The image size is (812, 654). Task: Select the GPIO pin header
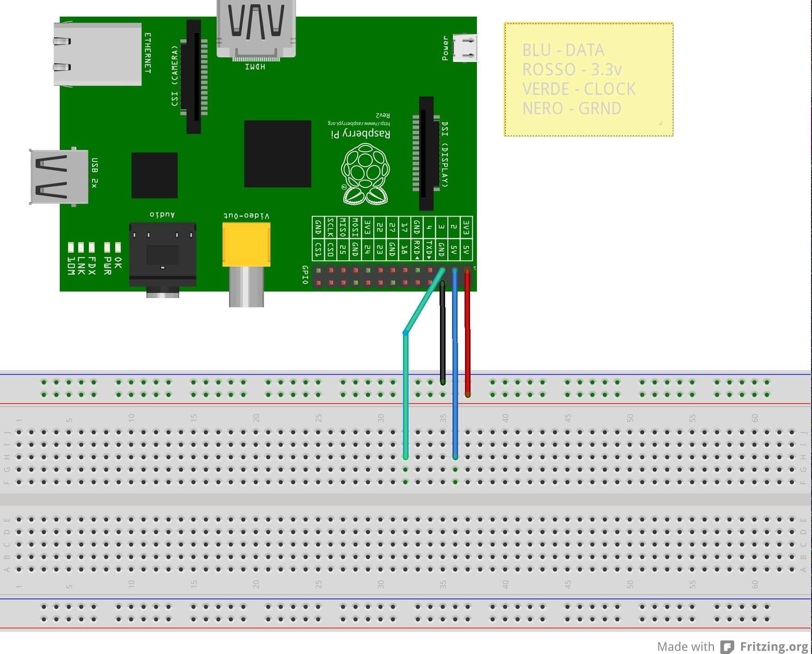point(392,276)
